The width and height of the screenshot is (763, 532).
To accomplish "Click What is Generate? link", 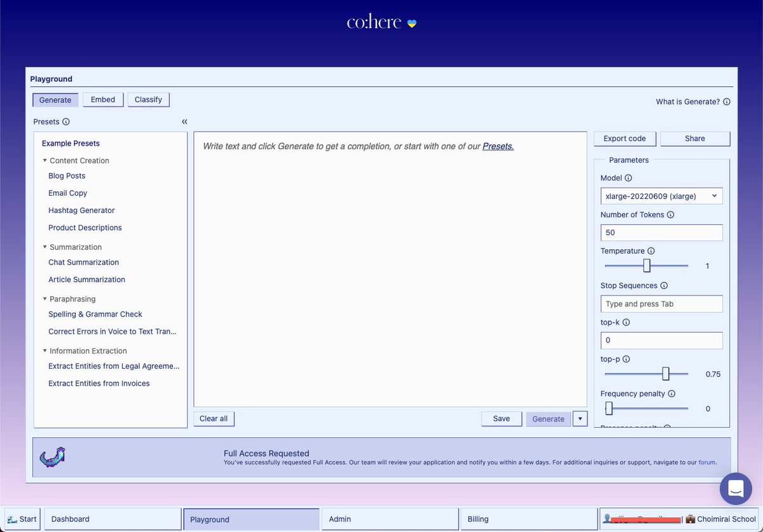I will pos(688,102).
